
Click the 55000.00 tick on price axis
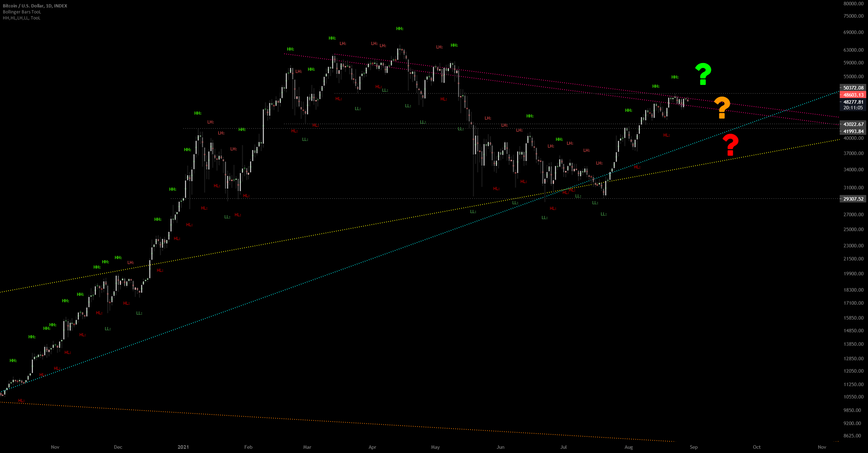[x=853, y=76]
